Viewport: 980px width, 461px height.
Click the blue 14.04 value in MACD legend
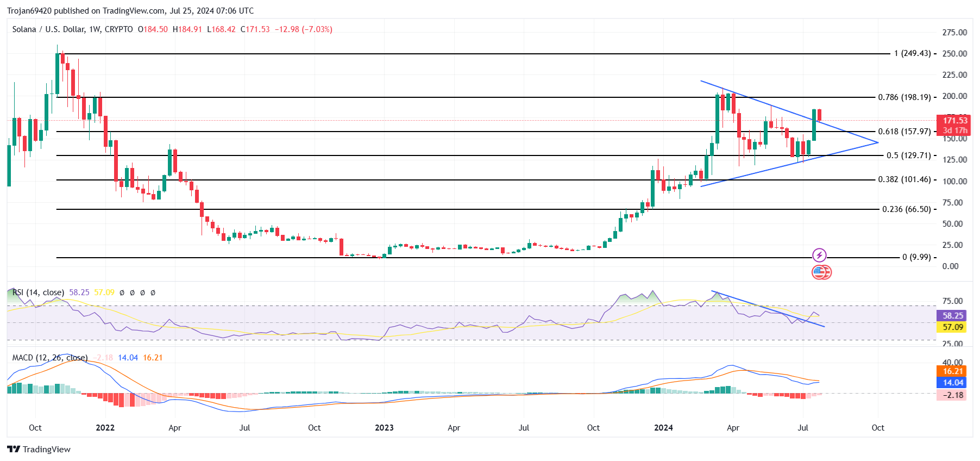coord(128,358)
